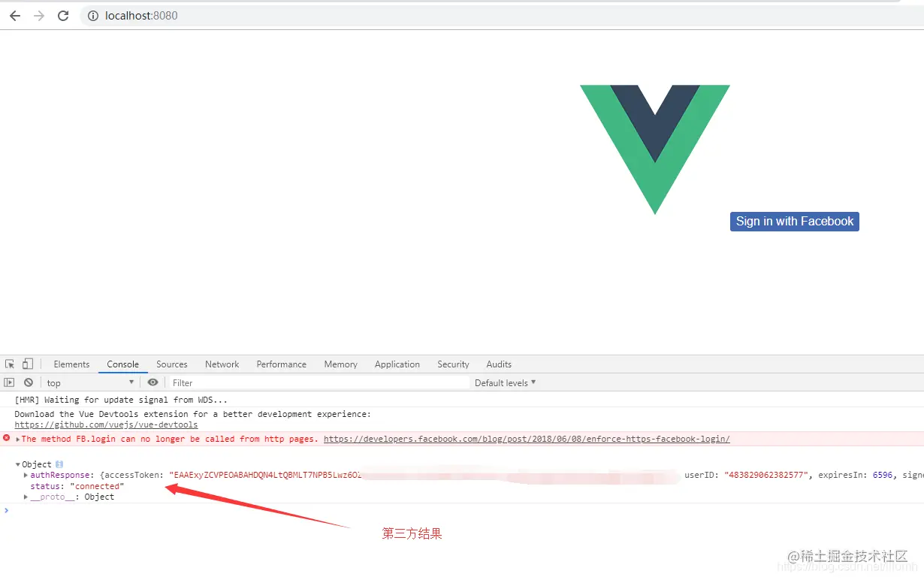Expand the authResponse property
Screen dimensions: 924x580
pos(26,475)
